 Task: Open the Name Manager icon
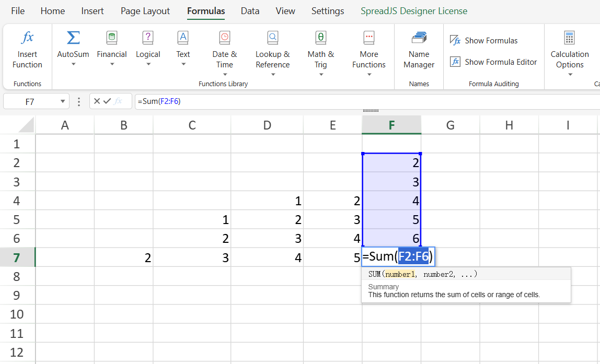point(419,38)
